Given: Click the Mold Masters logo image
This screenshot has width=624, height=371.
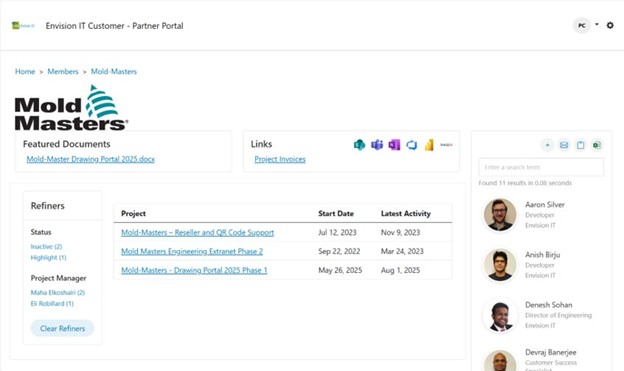Looking at the screenshot, I should [x=71, y=108].
